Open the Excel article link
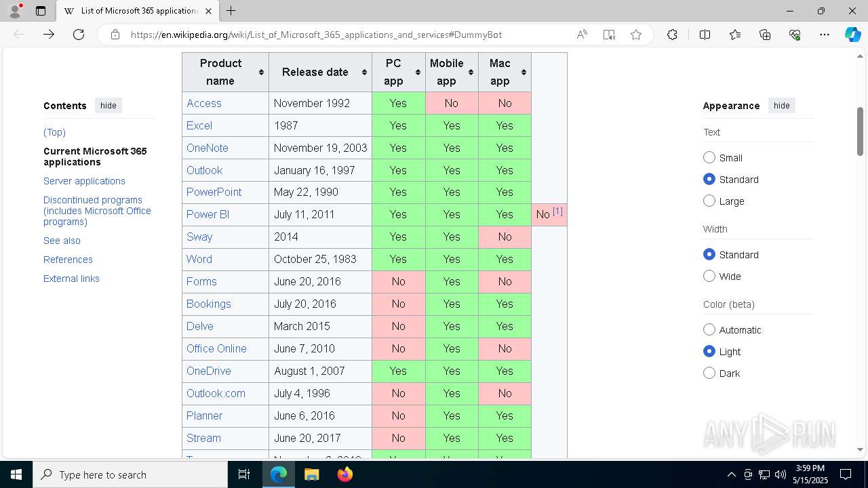Image resolution: width=868 pixels, height=488 pixels. (x=199, y=125)
